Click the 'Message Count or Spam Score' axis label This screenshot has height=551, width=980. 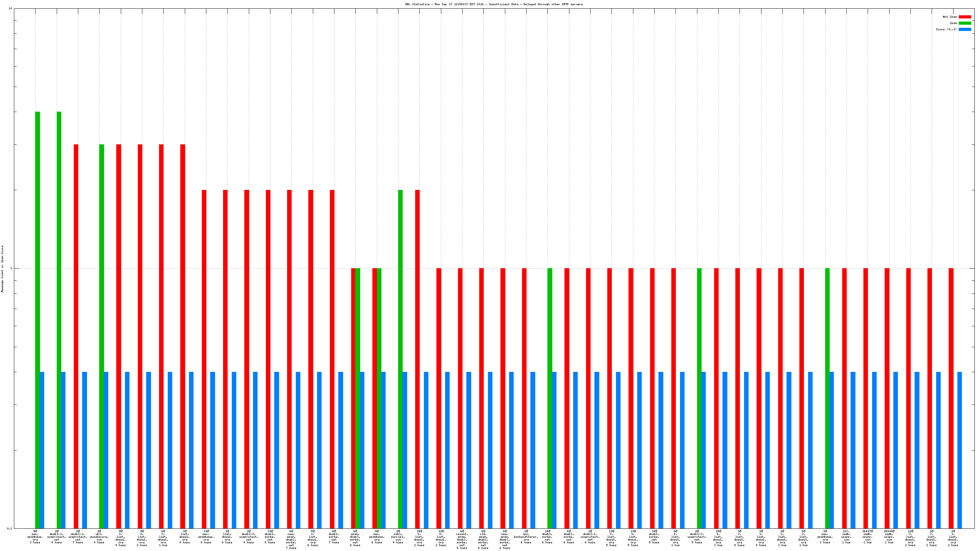pyautogui.click(x=2, y=269)
